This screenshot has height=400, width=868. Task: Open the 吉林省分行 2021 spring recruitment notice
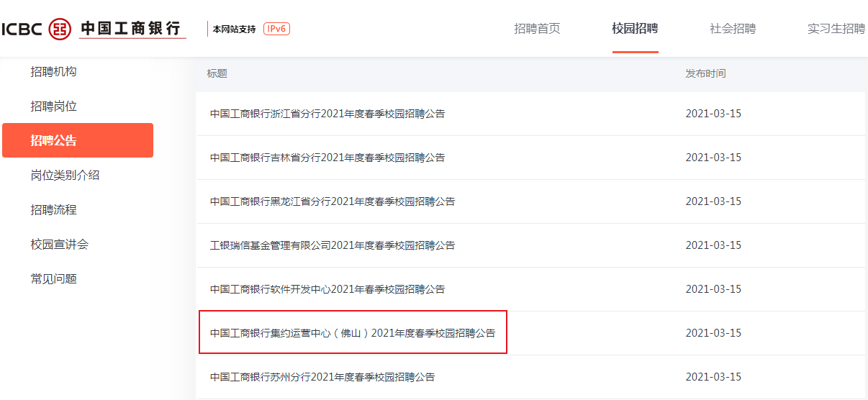pyautogui.click(x=327, y=158)
